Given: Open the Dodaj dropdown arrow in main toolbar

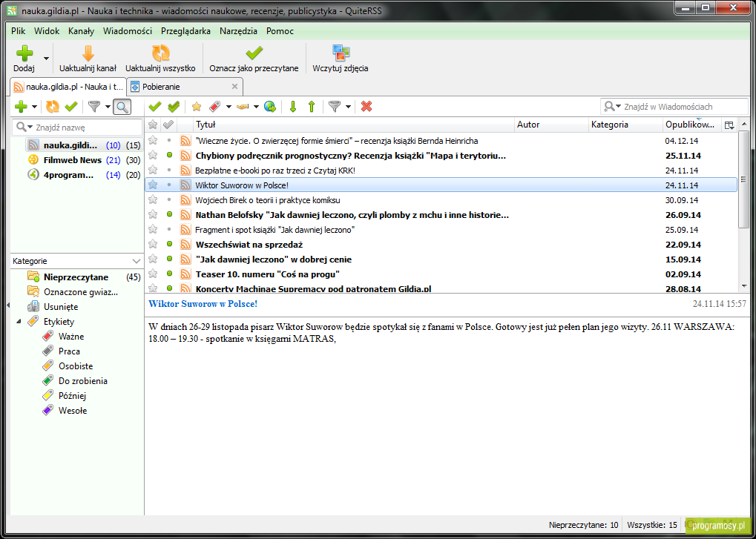Looking at the screenshot, I should coord(46,59).
